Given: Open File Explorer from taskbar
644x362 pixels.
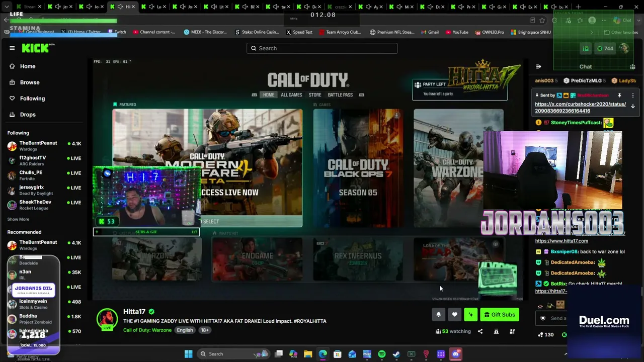Looking at the screenshot, I should 308,354.
